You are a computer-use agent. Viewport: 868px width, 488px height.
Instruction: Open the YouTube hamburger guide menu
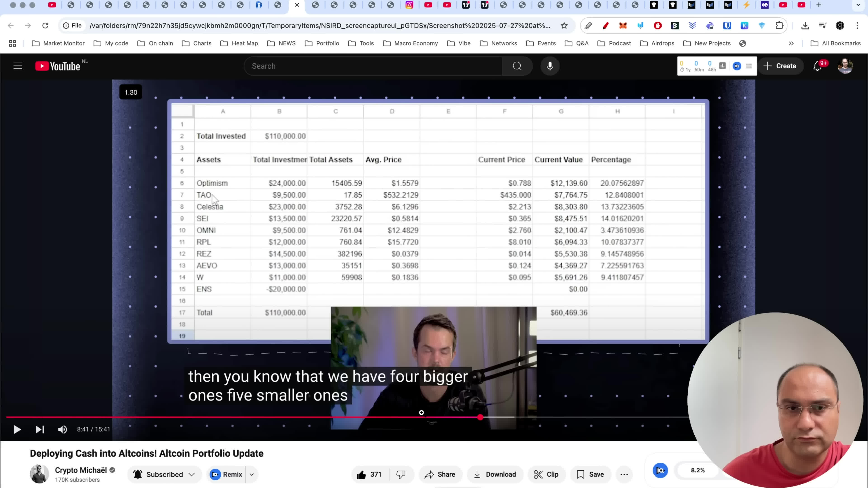tap(18, 66)
